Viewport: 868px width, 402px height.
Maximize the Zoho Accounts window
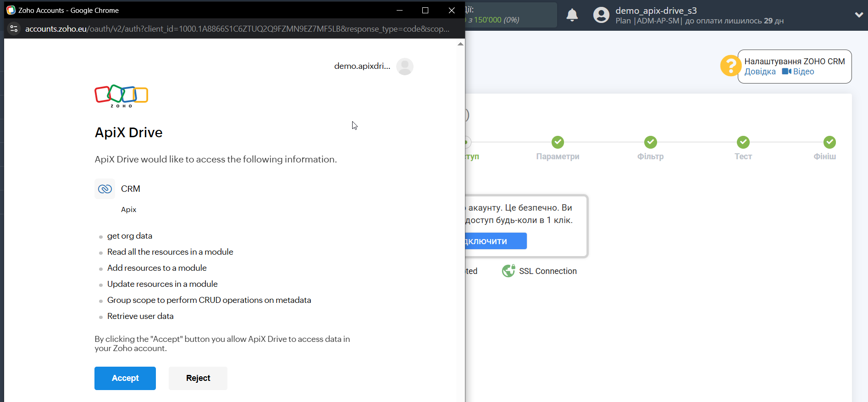coord(425,10)
